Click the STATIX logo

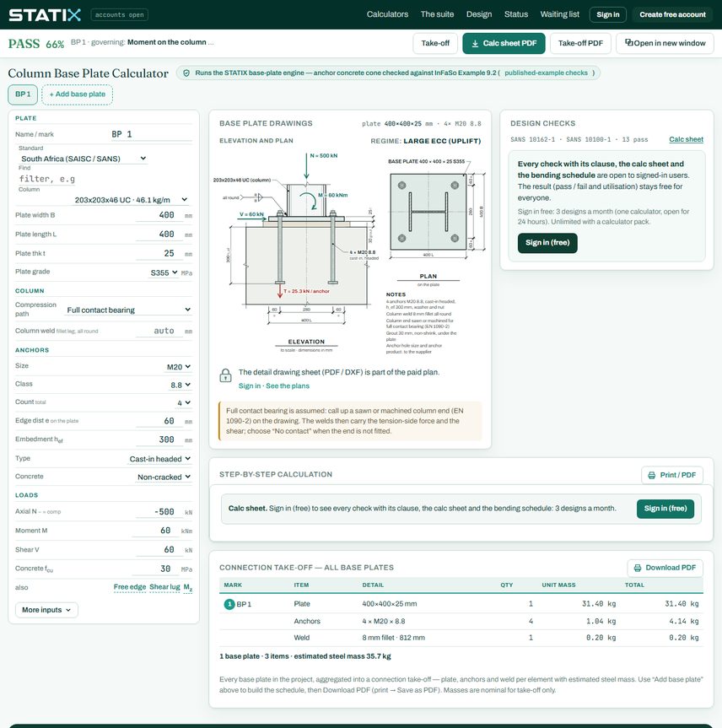pyautogui.click(x=45, y=15)
